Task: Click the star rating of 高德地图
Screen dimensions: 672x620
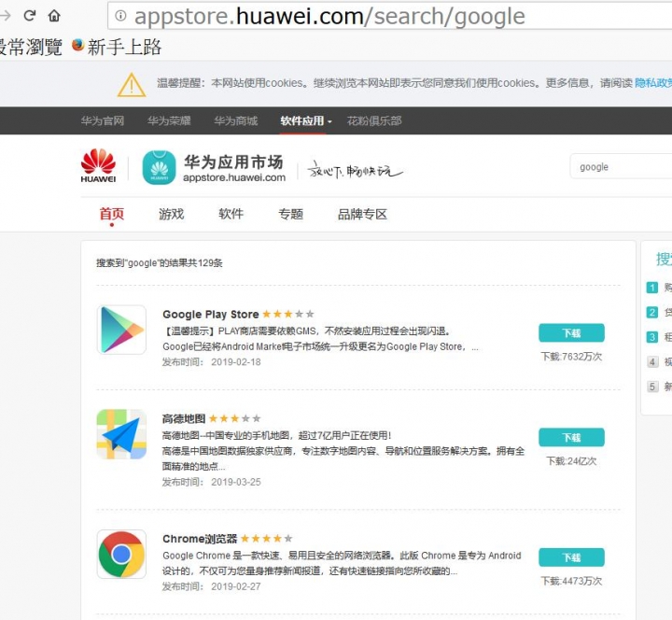Action: [235, 418]
